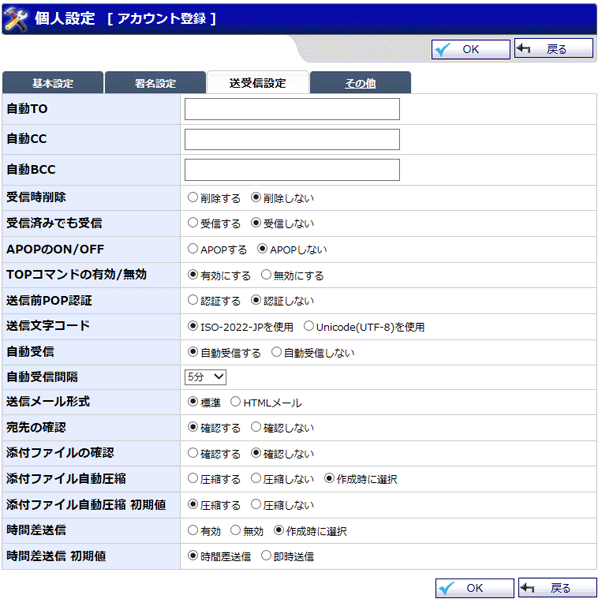Set TOPコマンド to 有効にする
This screenshot has width=600, height=600.
click(192, 274)
